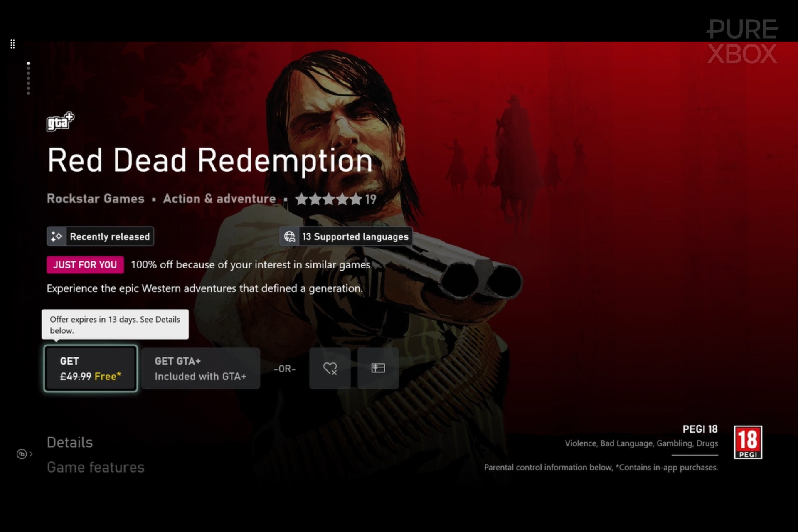798x532 pixels.
Task: Click the PEGI 18 rating badge
Action: pos(748,442)
